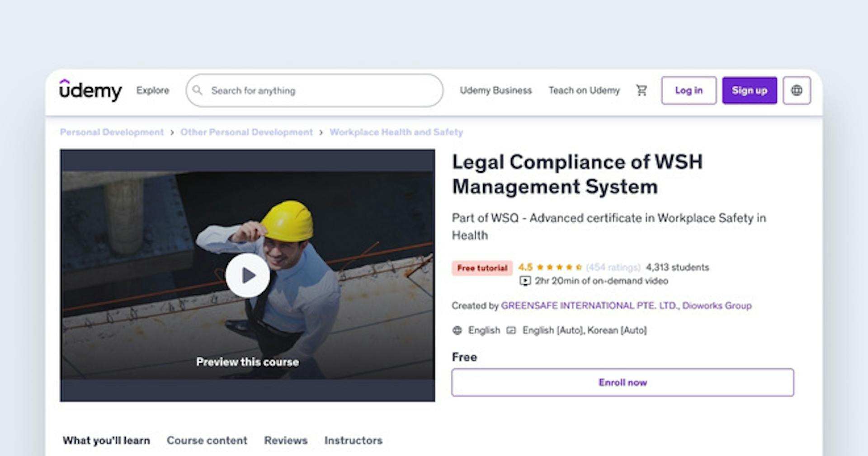Focus the Search for anything field
Image resolution: width=868 pixels, height=456 pixels.
tap(315, 90)
